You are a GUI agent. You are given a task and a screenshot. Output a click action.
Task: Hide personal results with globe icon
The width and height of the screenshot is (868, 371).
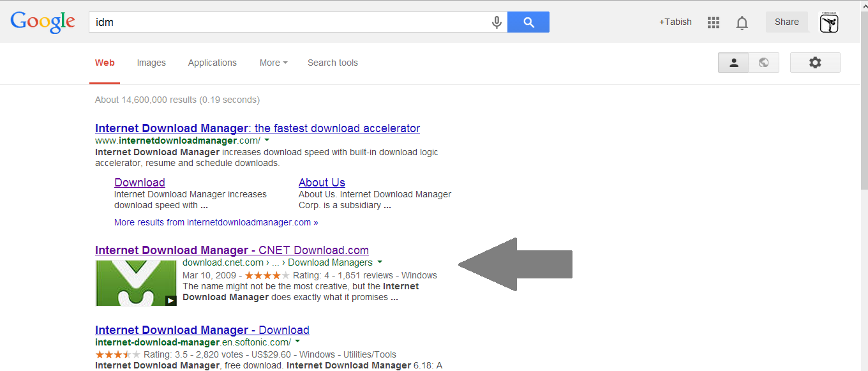[763, 63]
